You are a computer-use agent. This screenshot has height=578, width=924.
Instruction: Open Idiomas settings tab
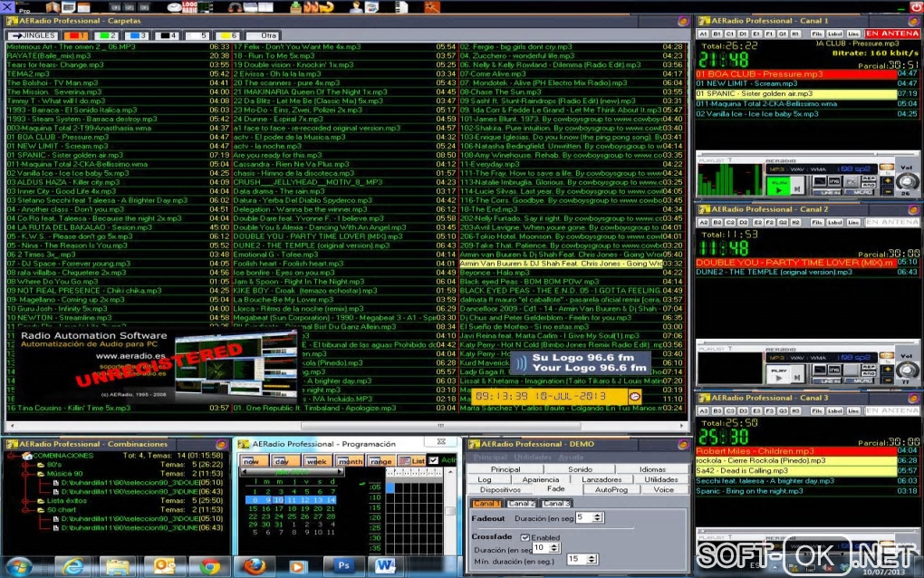652,469
